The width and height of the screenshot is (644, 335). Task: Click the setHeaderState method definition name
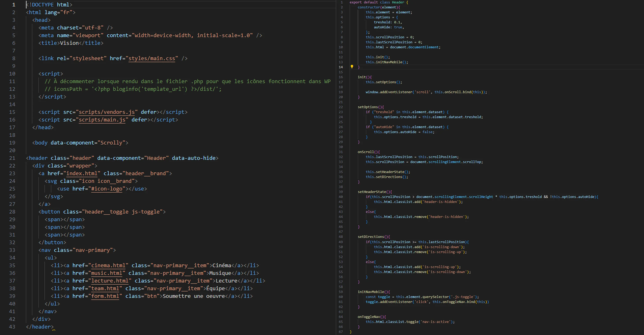[x=372, y=192]
